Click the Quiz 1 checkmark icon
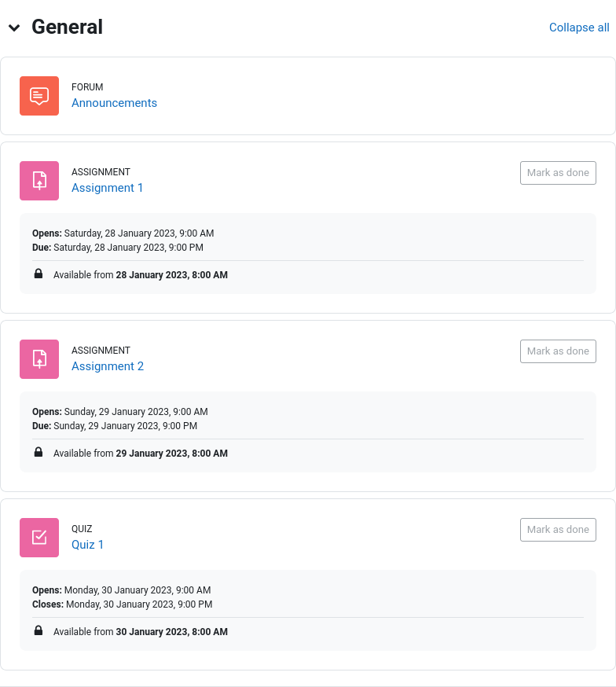The width and height of the screenshot is (616, 687). [39, 538]
